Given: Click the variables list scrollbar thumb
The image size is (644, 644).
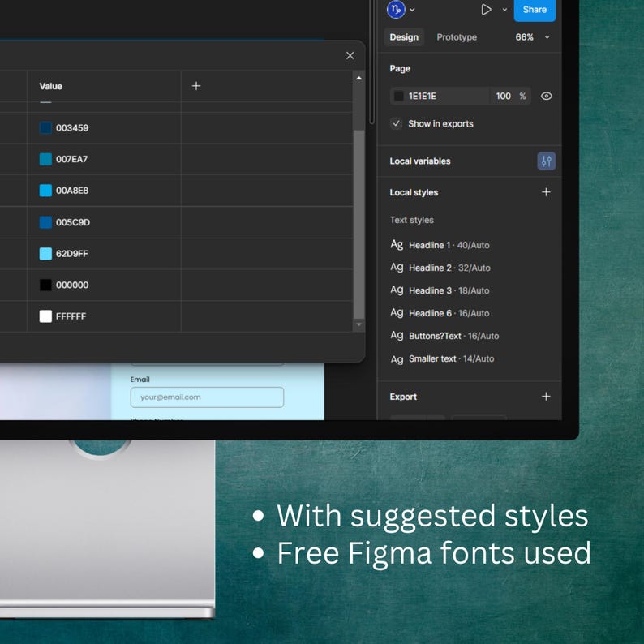Looking at the screenshot, I should [359, 224].
